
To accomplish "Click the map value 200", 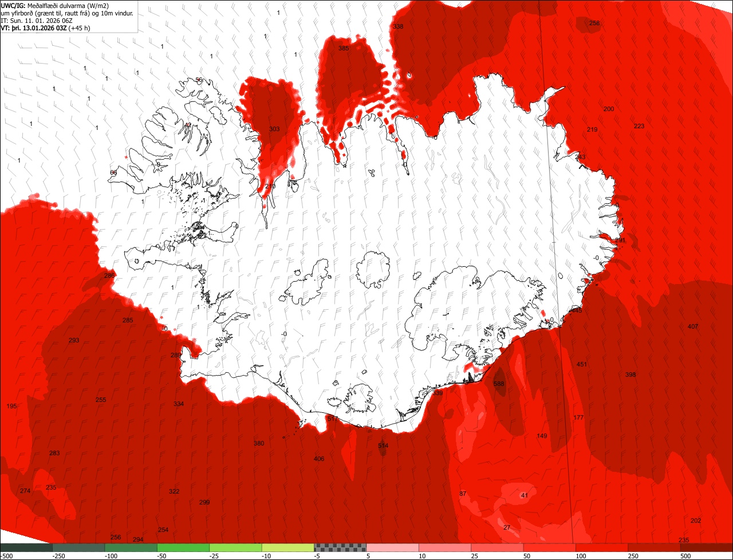I will (x=609, y=109).
